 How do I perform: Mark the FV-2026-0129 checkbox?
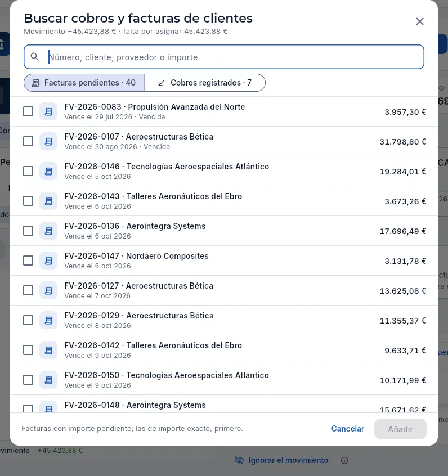(28, 320)
